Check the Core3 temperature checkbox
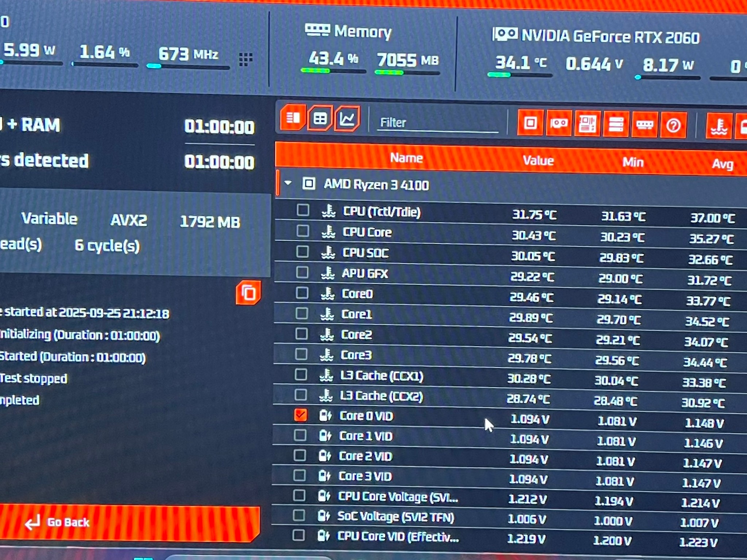Viewport: 747px width, 560px height. [x=301, y=354]
